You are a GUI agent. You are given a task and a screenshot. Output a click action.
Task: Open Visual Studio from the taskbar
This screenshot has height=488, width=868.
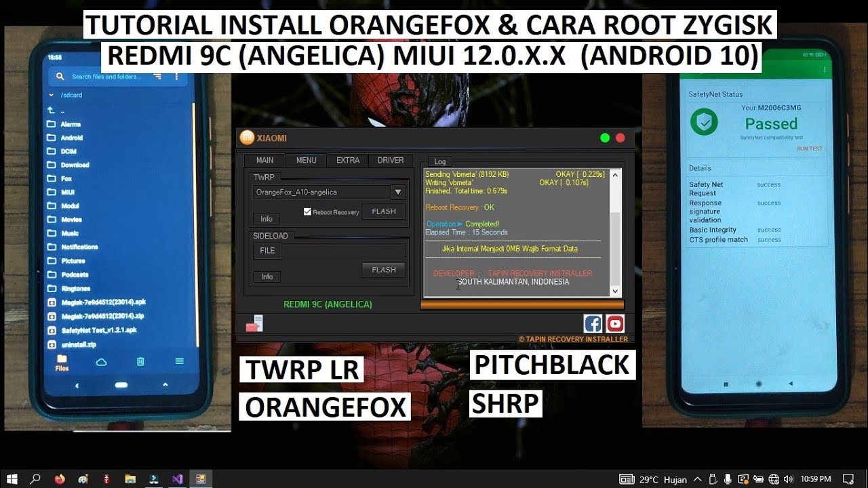(177, 479)
